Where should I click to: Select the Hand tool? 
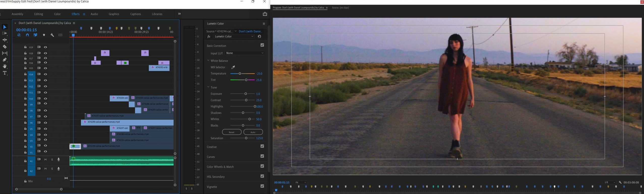[5, 66]
